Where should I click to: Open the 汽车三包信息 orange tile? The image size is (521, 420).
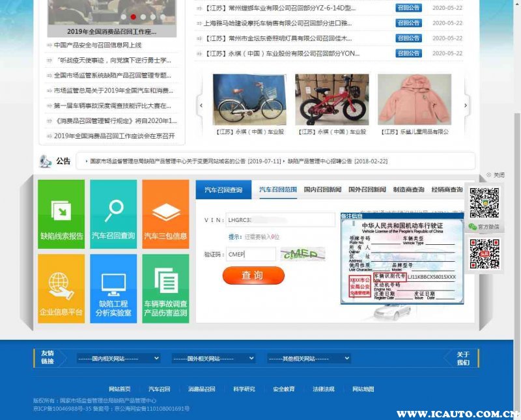tap(165, 214)
